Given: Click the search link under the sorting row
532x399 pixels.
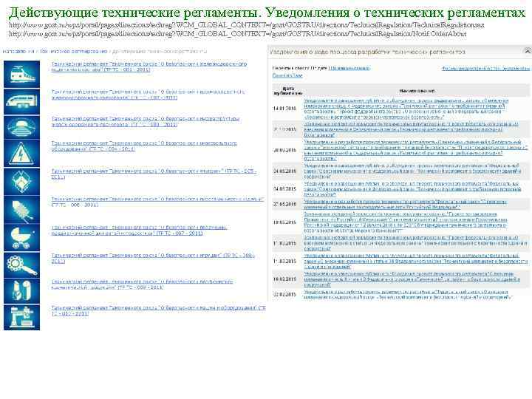Looking at the screenshot, I should (x=287, y=75).
